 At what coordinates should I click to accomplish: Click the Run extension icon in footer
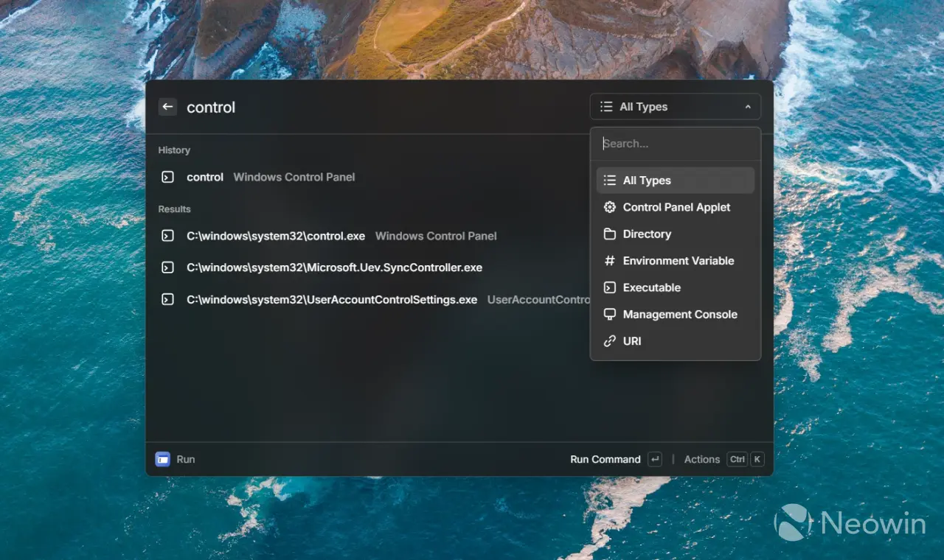(x=163, y=459)
